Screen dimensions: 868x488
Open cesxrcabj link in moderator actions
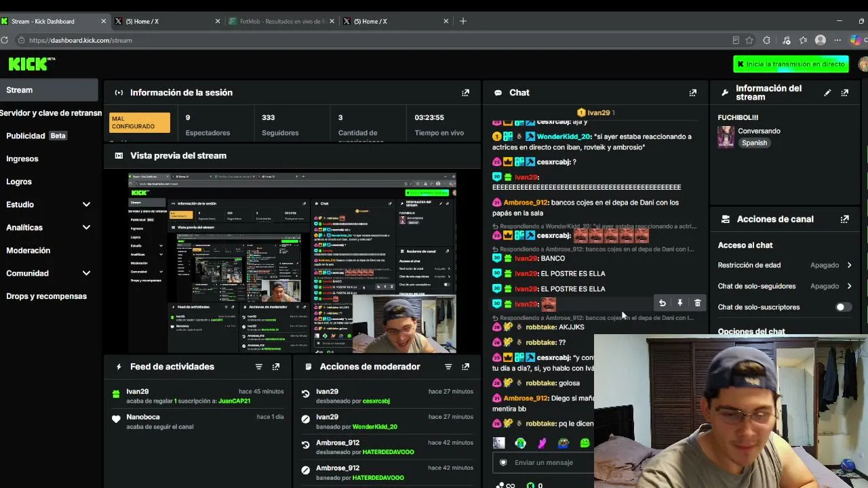pos(376,401)
